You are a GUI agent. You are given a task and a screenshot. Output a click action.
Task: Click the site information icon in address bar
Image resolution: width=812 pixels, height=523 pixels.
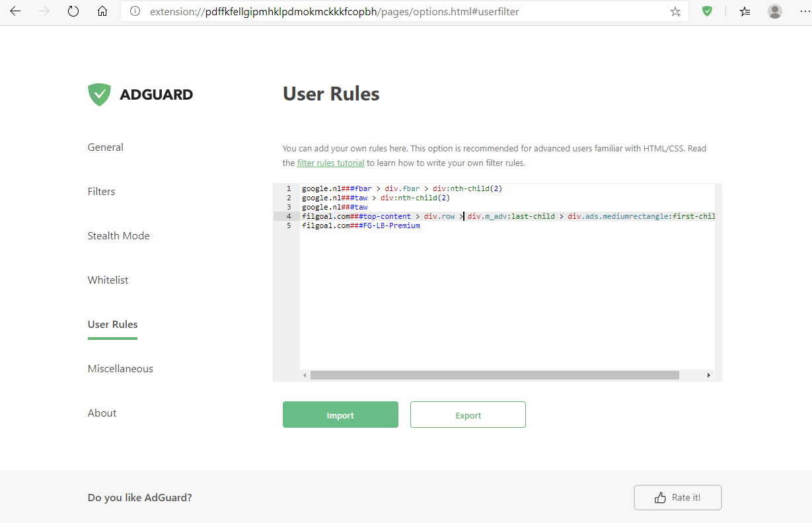(135, 11)
